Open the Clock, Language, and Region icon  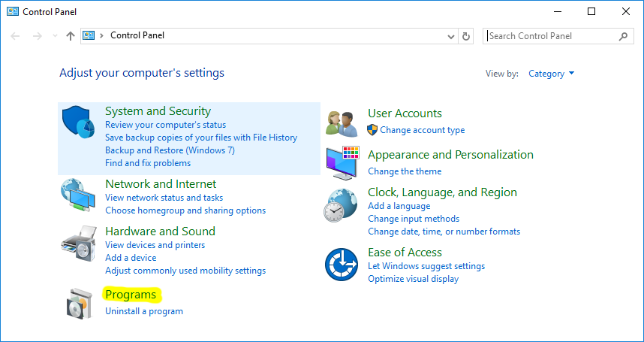point(341,205)
